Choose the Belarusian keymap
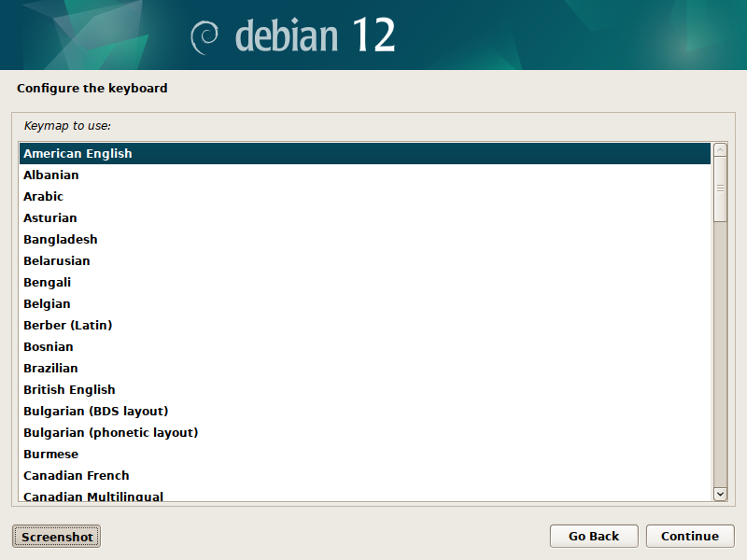 [365, 260]
